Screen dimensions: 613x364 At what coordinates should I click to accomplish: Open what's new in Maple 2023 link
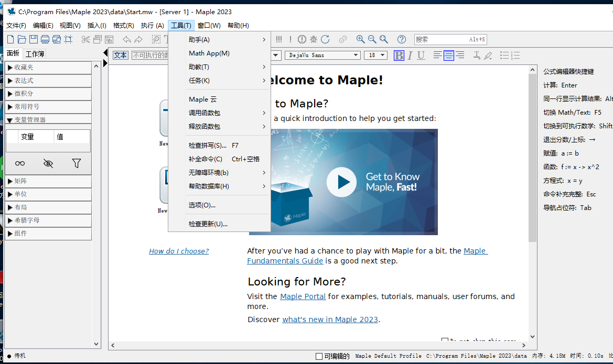point(330,319)
